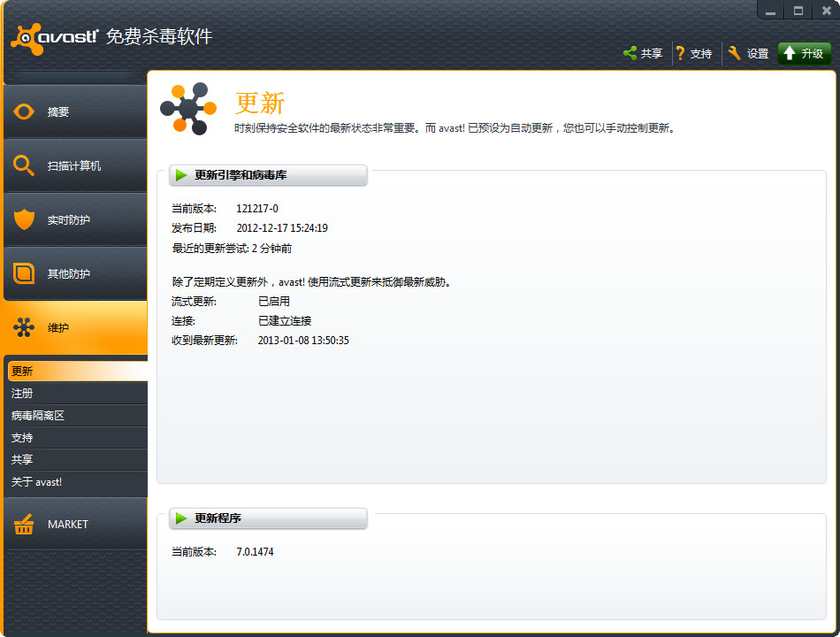
Task: Open 关于 avast! from the submenu
Action: [x=78, y=482]
